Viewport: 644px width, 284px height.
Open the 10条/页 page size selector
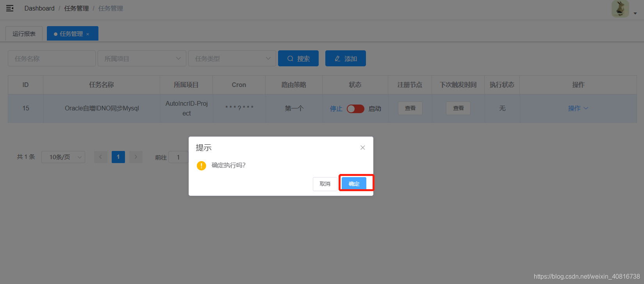pos(63,157)
